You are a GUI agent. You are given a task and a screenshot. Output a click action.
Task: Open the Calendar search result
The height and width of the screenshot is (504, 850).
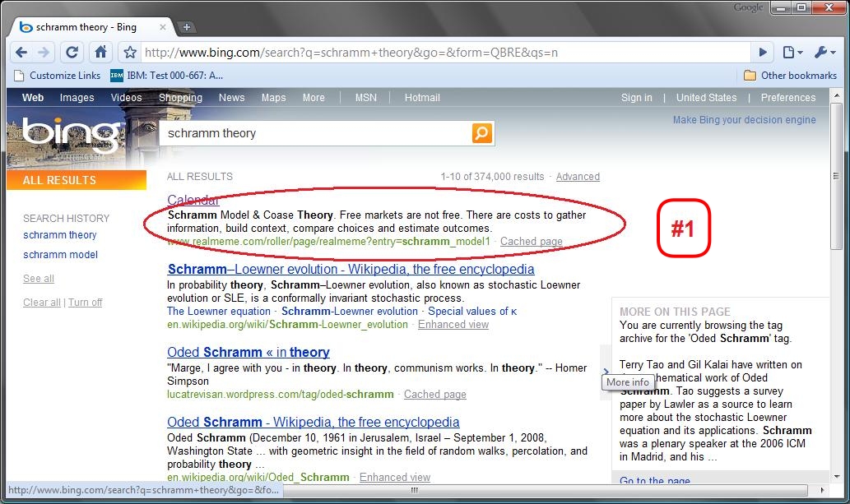point(193,200)
